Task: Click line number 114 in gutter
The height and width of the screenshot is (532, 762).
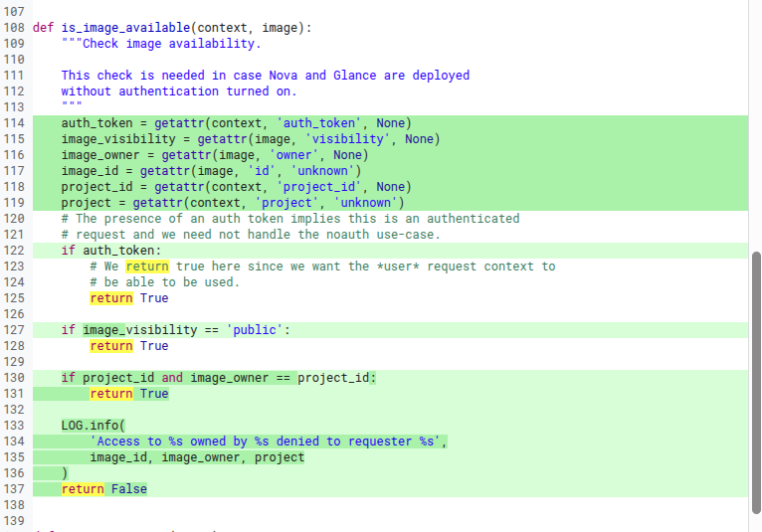Action: click(14, 123)
